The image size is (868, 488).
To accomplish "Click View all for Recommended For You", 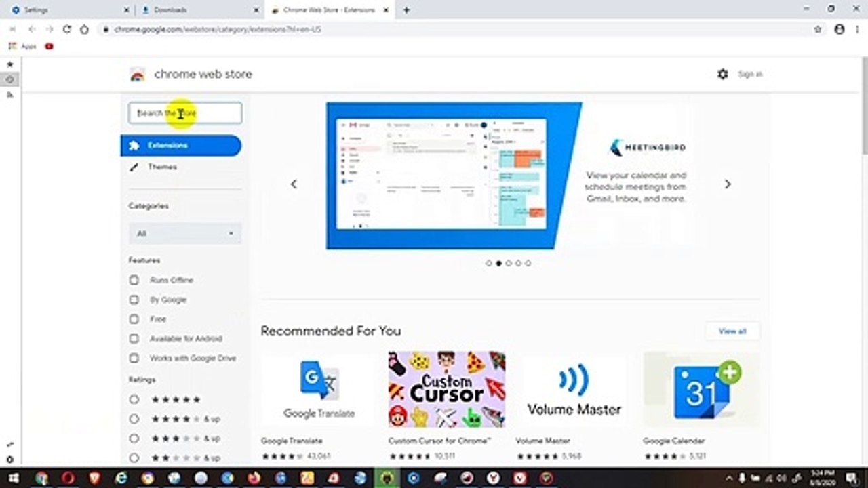I will 732,331.
